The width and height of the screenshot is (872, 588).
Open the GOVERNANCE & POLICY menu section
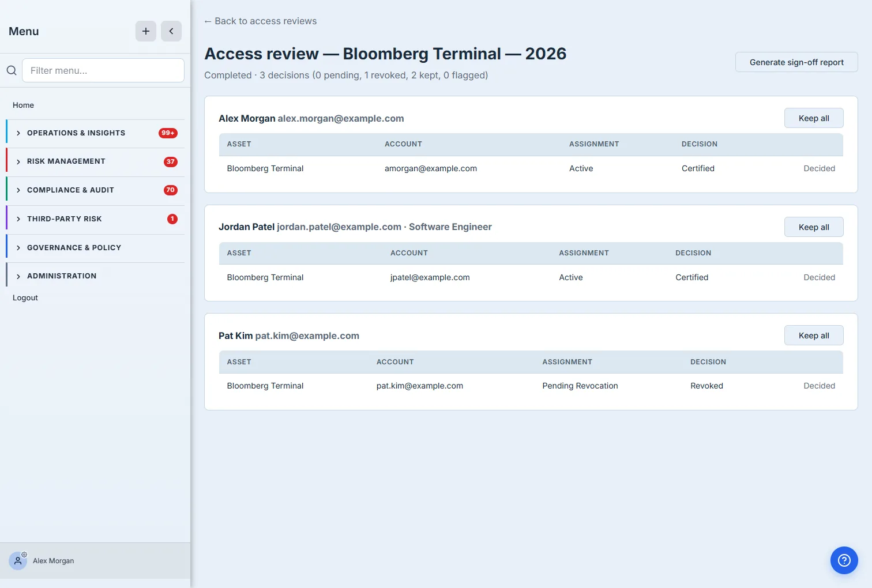[95, 248]
